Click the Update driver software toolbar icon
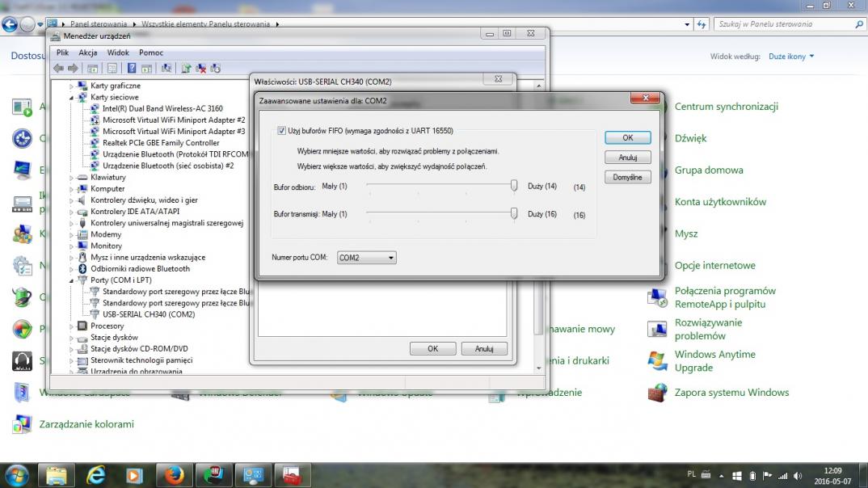 [186, 68]
